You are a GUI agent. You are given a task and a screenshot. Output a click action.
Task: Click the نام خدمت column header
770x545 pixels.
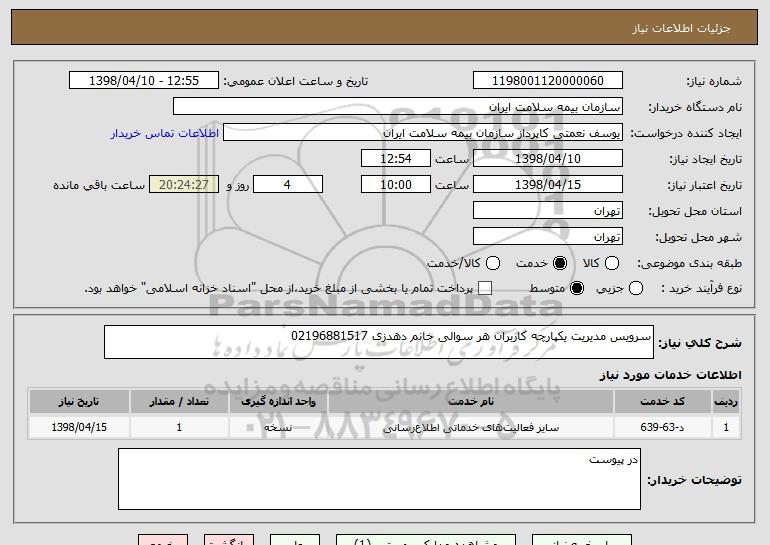(470, 402)
